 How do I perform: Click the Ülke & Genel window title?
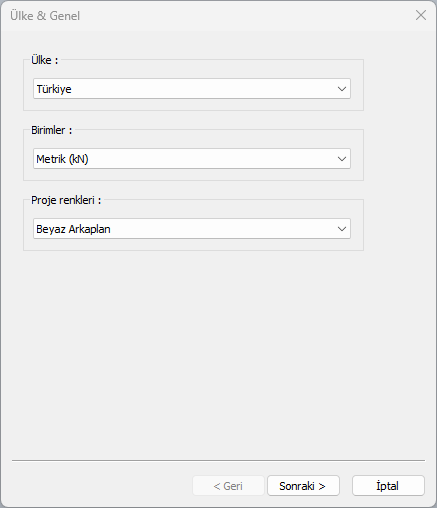pyautogui.click(x=45, y=16)
